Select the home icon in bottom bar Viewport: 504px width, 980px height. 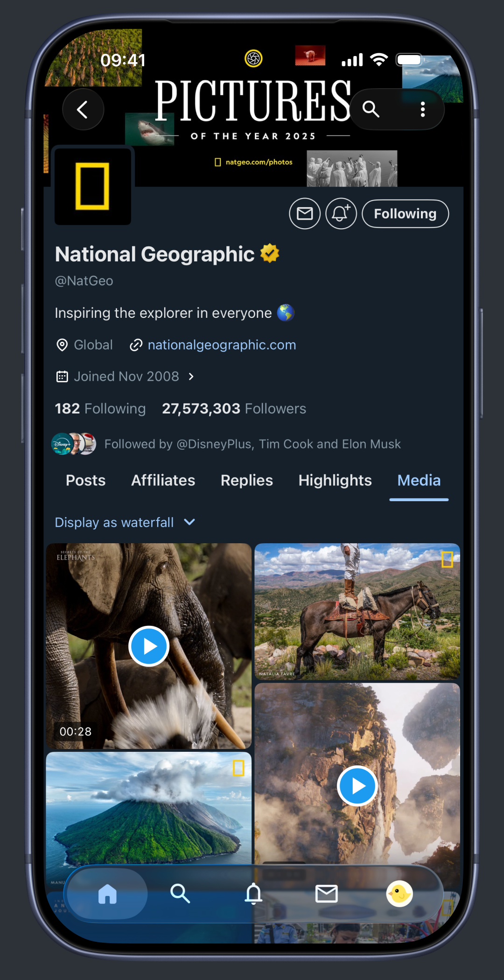tap(107, 893)
